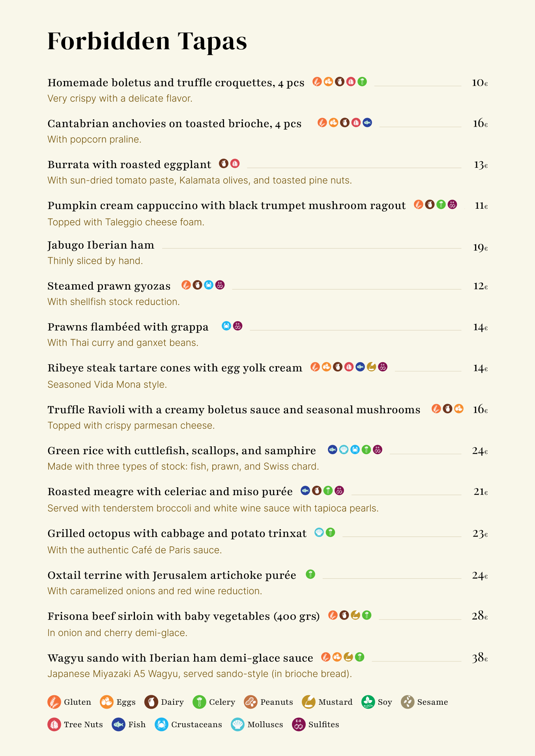Viewport: 535px width, 756px height.
Task: Click the Fish legend icon
Action: tap(118, 724)
